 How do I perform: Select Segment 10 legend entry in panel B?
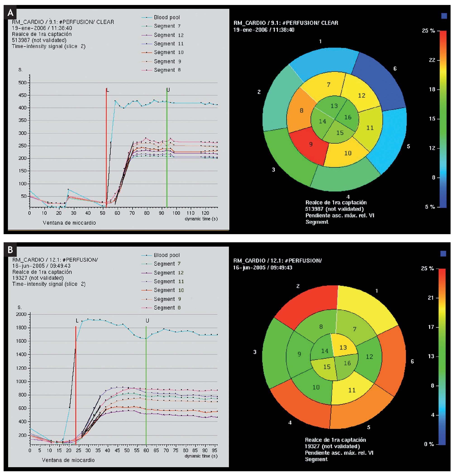pyautogui.click(x=169, y=290)
